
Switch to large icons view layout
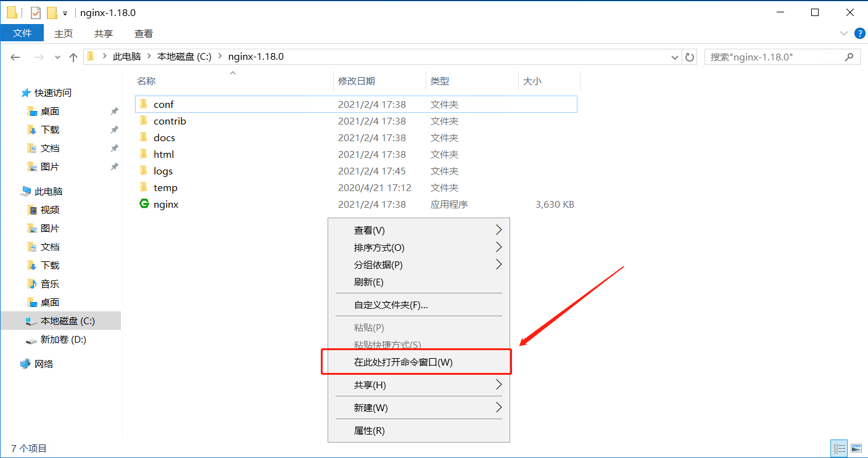(856, 448)
